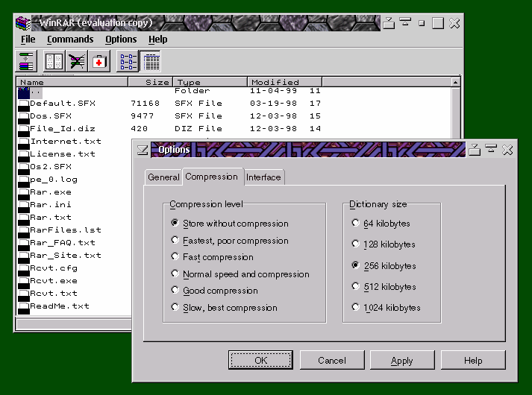Click the Help button in Options dialog
The image size is (532, 395).
pyautogui.click(x=473, y=360)
